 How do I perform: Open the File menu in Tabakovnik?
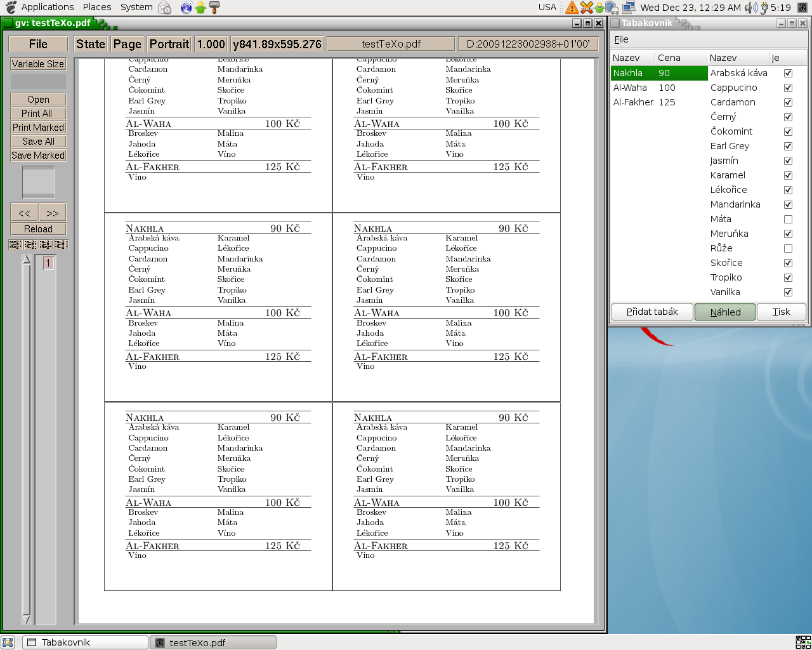621,39
